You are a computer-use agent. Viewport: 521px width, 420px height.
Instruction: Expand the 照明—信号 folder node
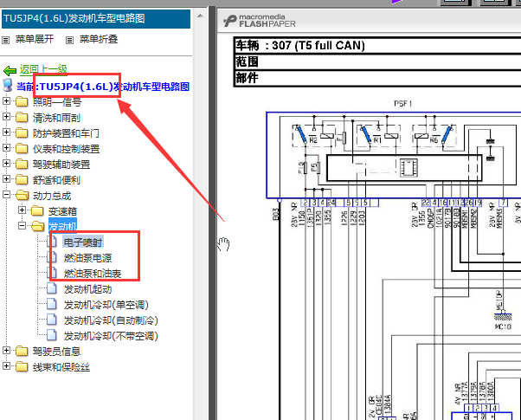click(6, 100)
